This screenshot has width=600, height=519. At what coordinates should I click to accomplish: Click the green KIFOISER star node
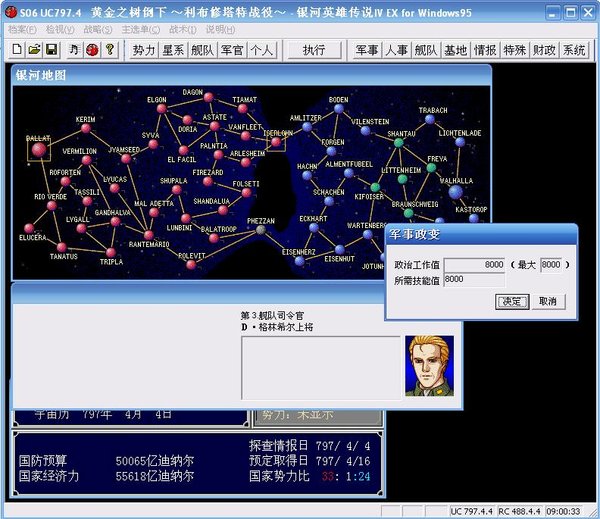point(375,187)
